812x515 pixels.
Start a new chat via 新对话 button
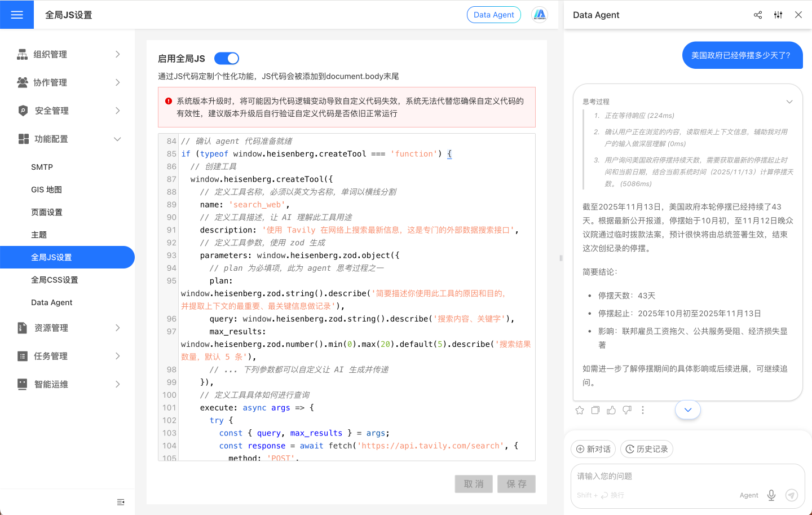click(593, 449)
